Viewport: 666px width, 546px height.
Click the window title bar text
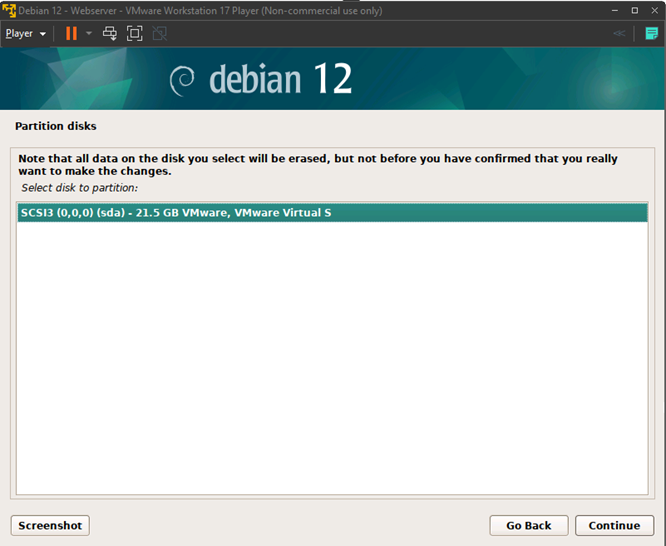click(x=200, y=9)
